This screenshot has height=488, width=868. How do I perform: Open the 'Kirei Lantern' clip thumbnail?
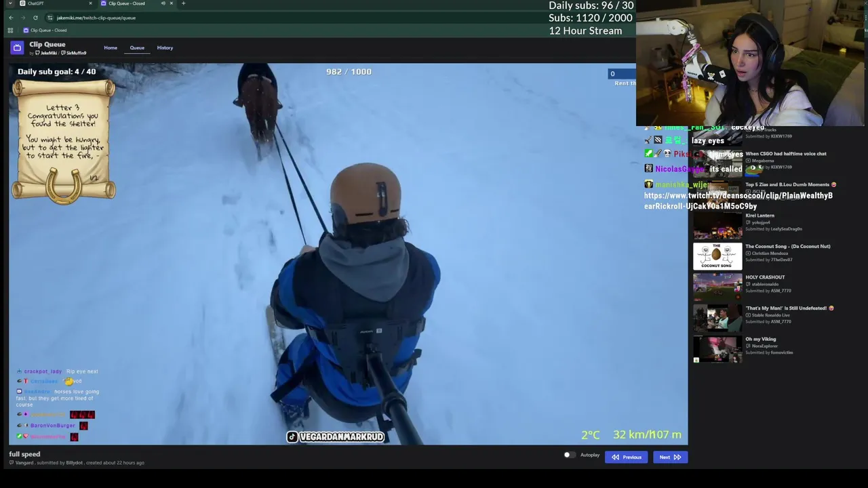(x=717, y=225)
